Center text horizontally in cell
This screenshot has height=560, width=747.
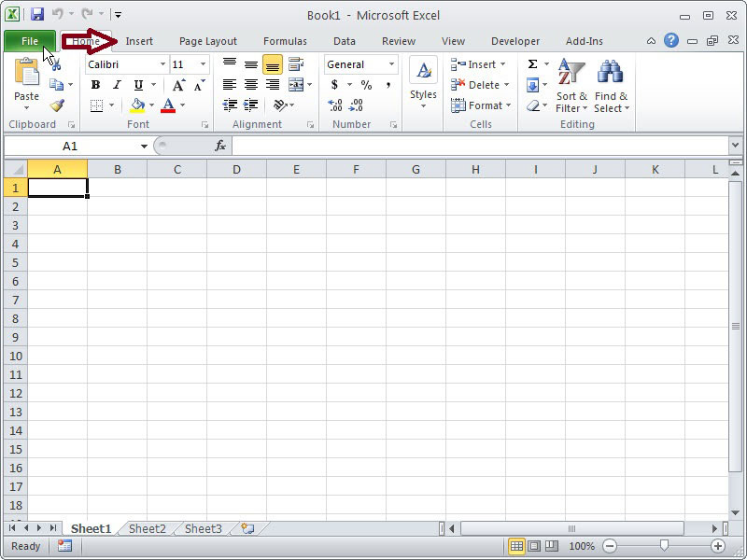pos(251,85)
